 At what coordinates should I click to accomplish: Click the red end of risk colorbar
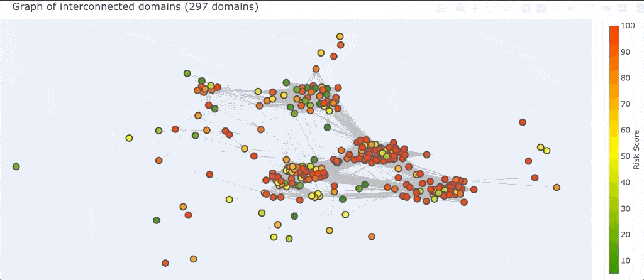[x=614, y=29]
